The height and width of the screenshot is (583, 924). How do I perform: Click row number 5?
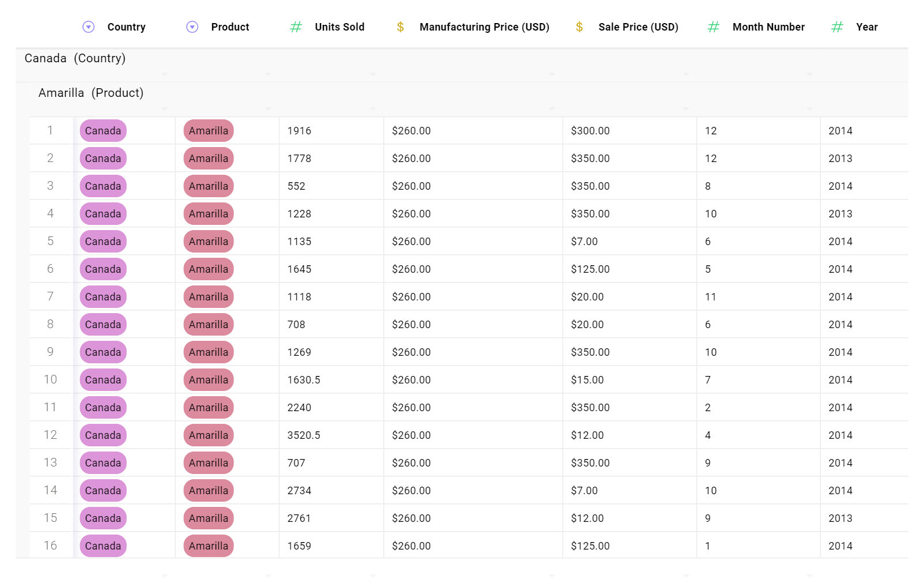coord(50,241)
